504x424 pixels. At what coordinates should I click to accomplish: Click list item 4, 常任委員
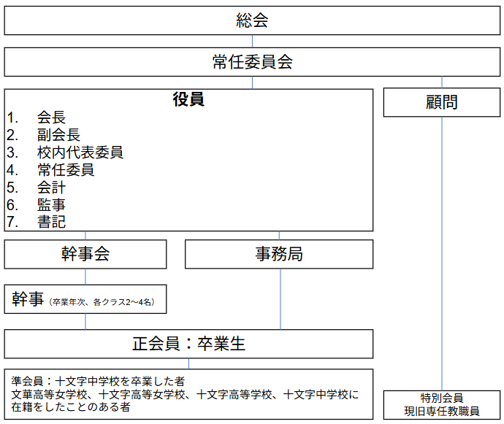66,170
